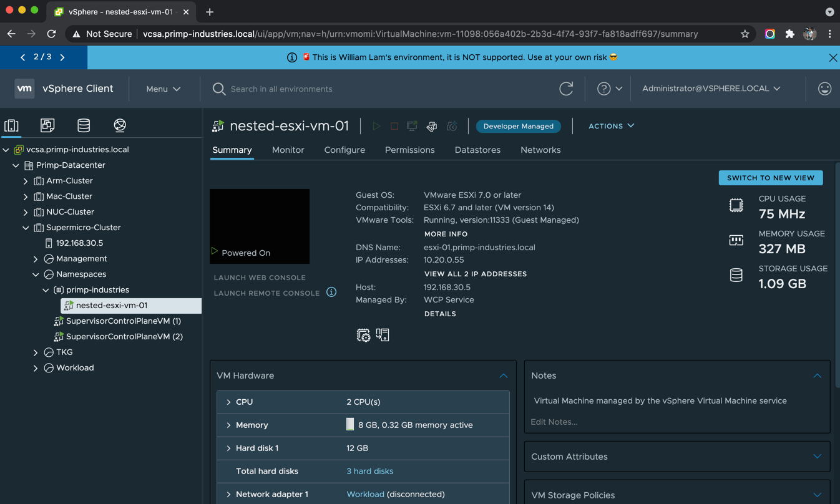840x504 pixels.
Task: Open VMs and Templates inventory view
Action: point(47,125)
